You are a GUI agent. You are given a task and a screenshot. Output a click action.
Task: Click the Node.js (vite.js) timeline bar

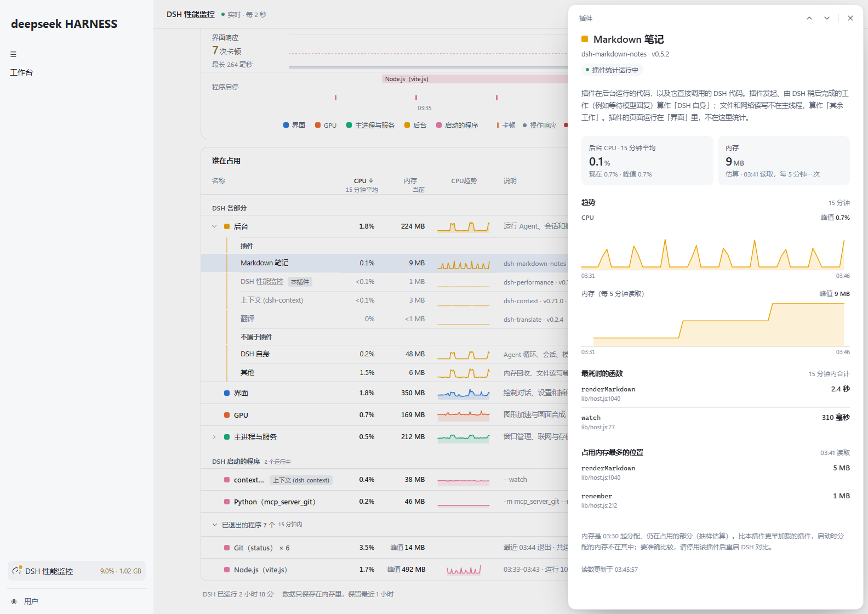tap(475, 79)
